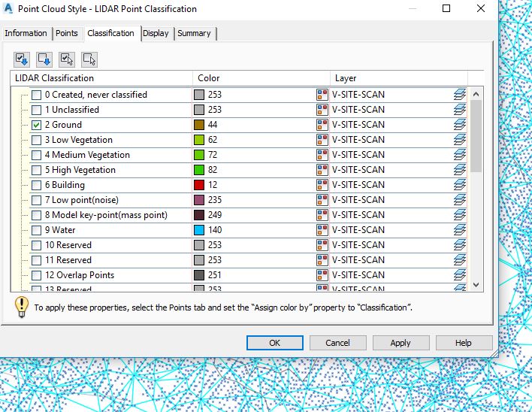Click the classification list scrollbar thumb
Viewport: 532px width, 412px height.
tap(476, 136)
